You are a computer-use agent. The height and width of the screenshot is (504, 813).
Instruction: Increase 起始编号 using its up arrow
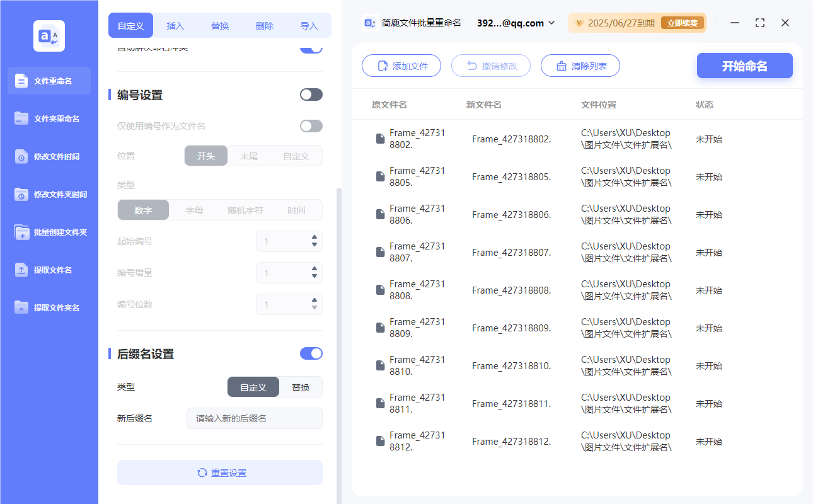[x=313, y=238]
